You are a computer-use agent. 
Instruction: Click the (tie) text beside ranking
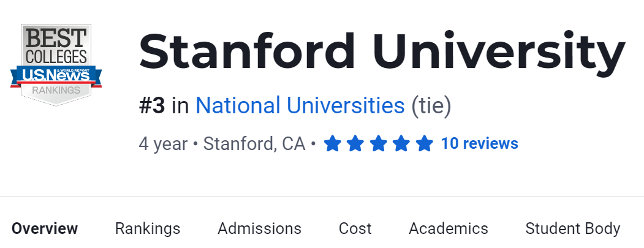pyautogui.click(x=431, y=106)
